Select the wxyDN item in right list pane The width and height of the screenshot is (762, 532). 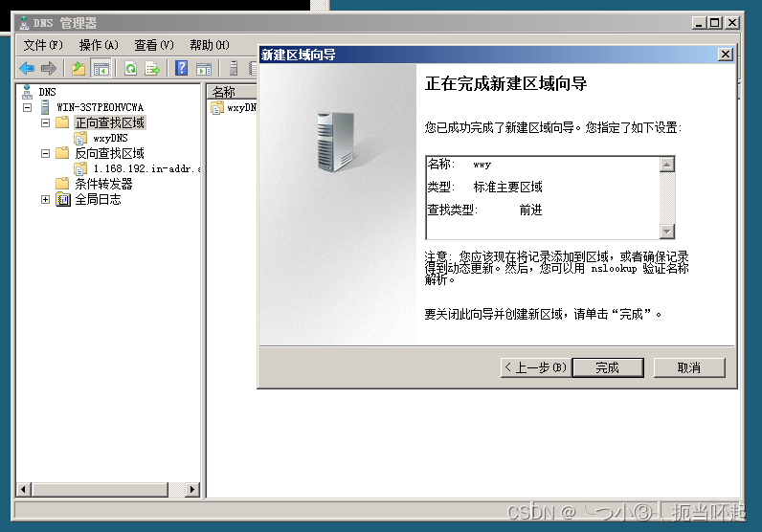[241, 107]
